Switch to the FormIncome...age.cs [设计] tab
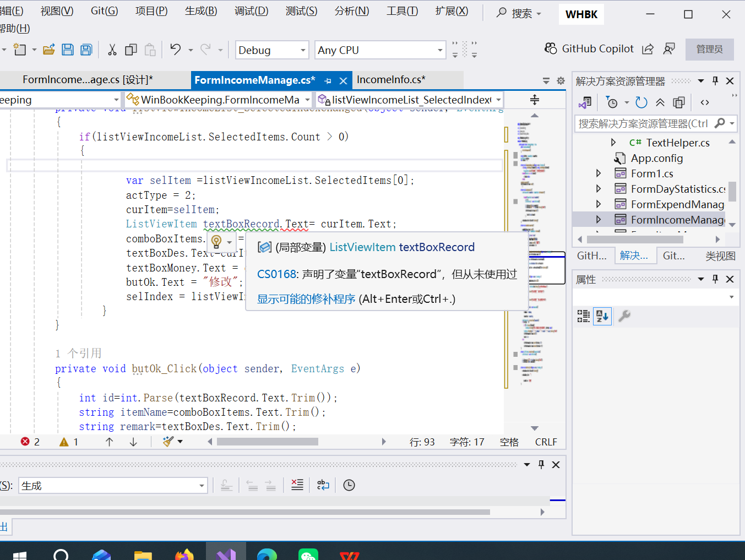The height and width of the screenshot is (560, 745). point(88,80)
